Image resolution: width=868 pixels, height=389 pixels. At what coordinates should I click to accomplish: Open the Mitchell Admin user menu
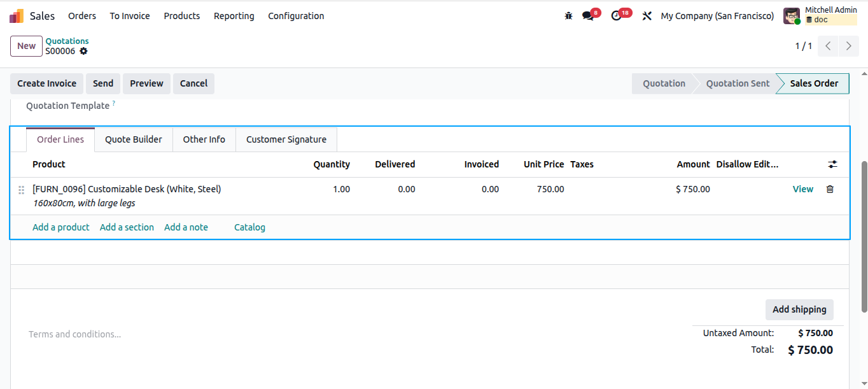click(821, 16)
